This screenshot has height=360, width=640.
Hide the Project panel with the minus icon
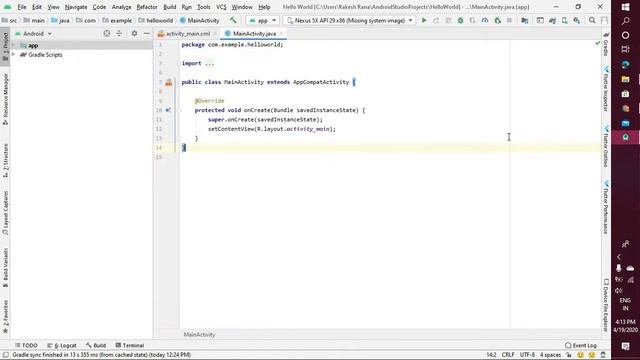click(147, 33)
